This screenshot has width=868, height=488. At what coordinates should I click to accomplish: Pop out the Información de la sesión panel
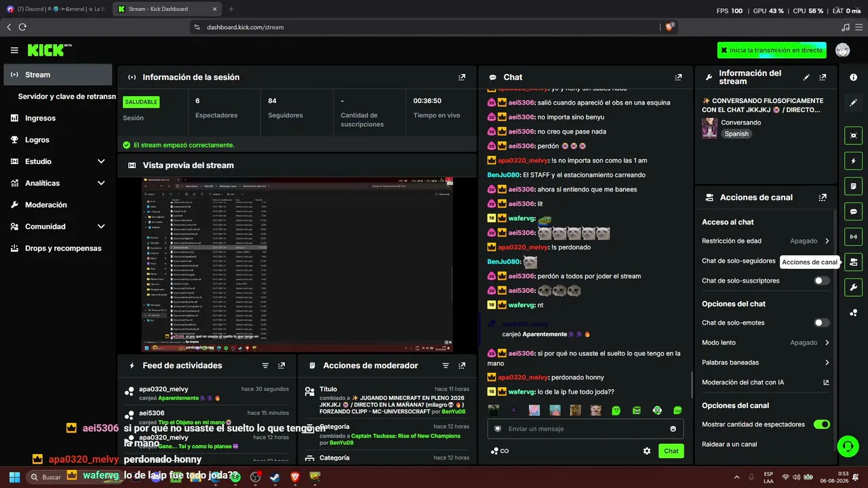click(462, 77)
